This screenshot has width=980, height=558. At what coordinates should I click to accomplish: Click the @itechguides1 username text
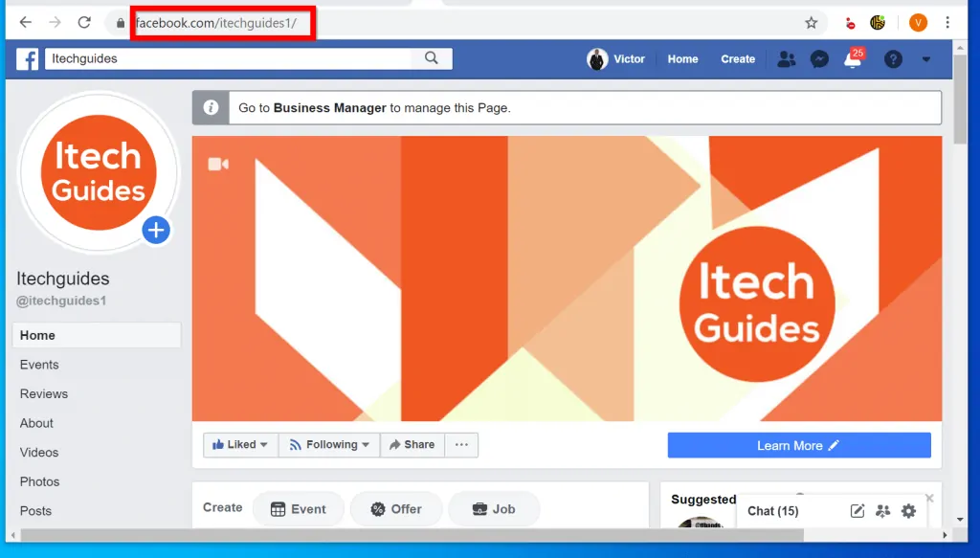click(x=61, y=301)
